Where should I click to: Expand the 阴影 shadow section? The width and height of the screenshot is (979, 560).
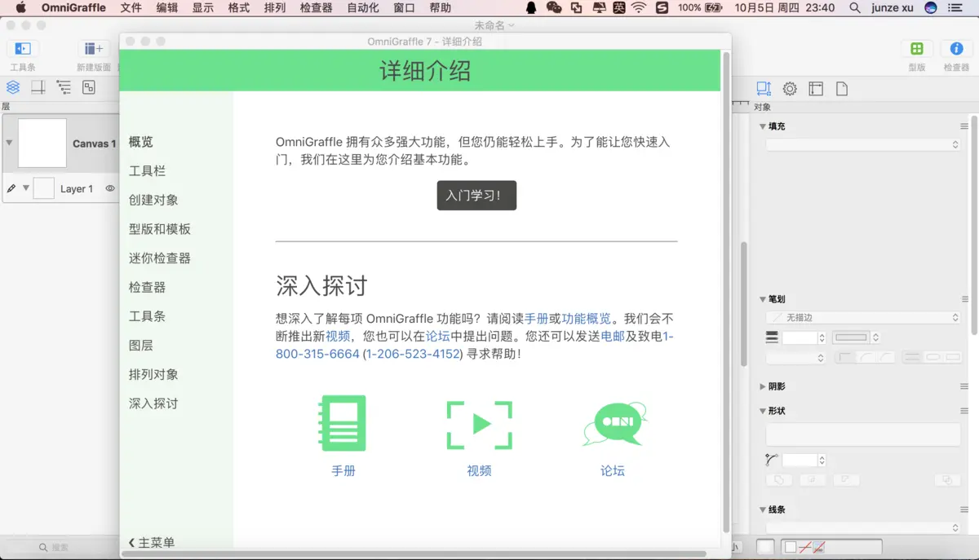[763, 386]
